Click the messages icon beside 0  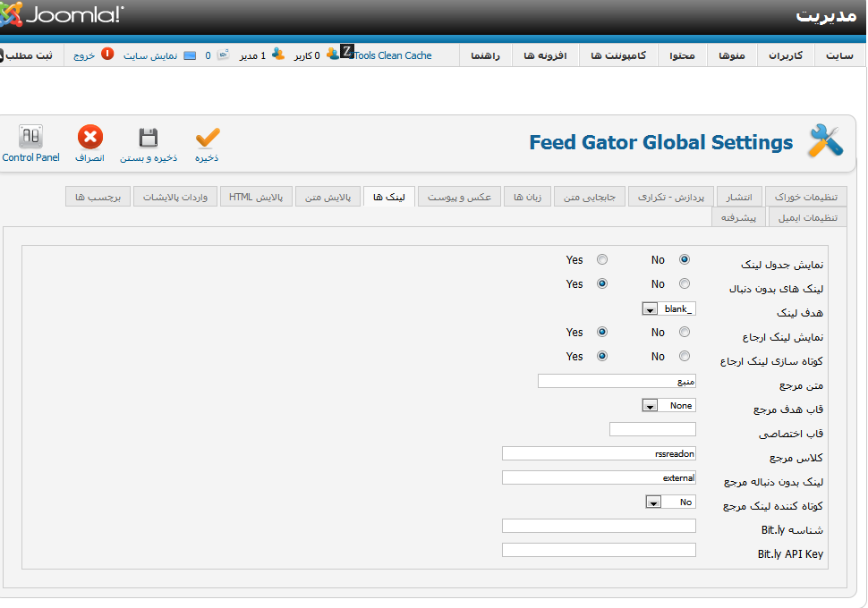224,55
